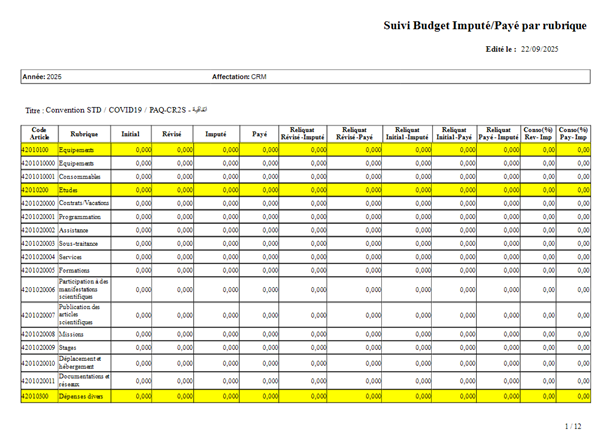Click the Payé column header
Viewport: 606px width, 436px height.
coord(259,134)
